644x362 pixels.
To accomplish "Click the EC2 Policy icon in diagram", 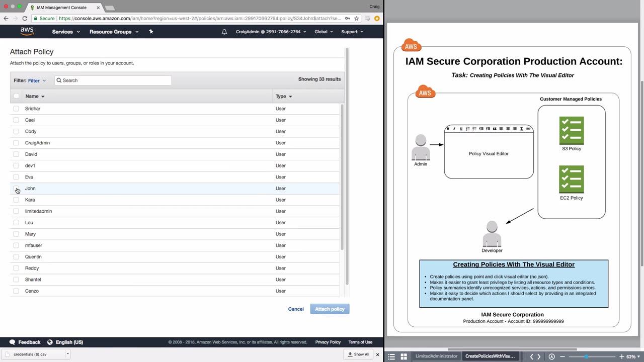I will 572,179.
